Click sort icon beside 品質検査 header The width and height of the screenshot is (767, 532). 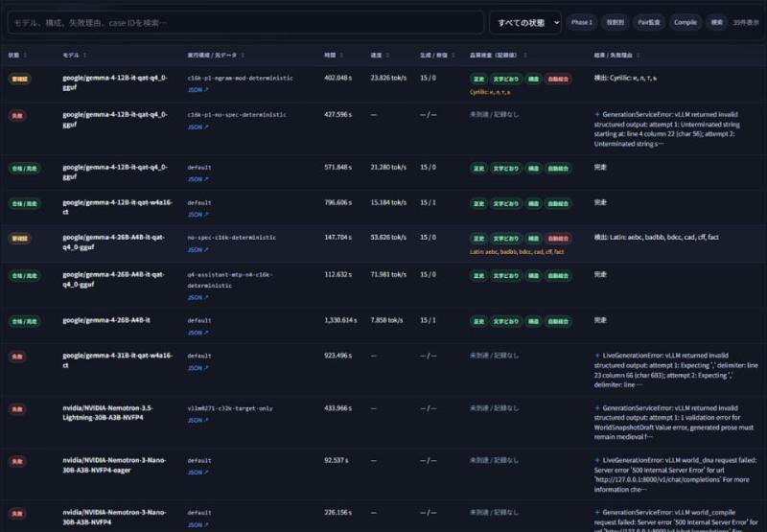[524, 56]
